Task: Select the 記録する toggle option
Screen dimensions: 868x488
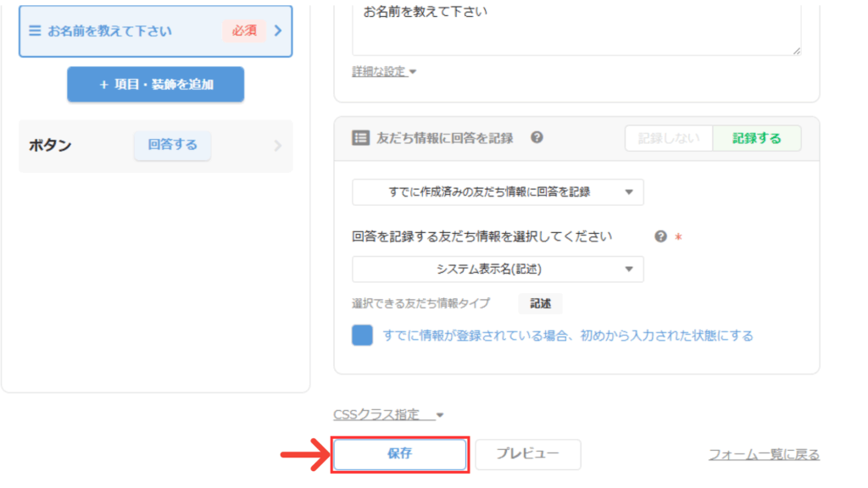Action: point(756,138)
